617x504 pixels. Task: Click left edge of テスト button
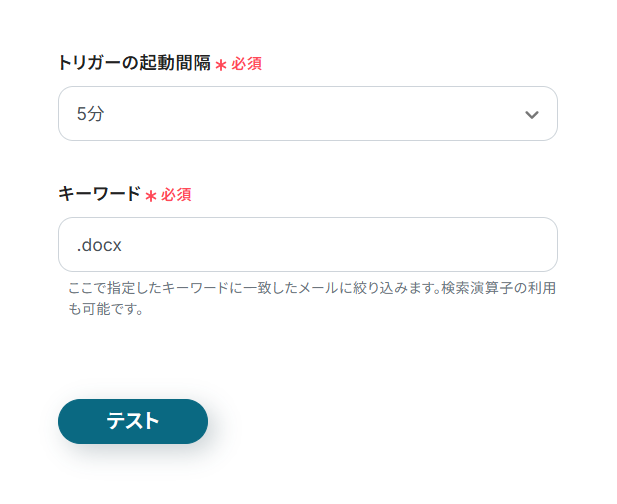click(72, 421)
